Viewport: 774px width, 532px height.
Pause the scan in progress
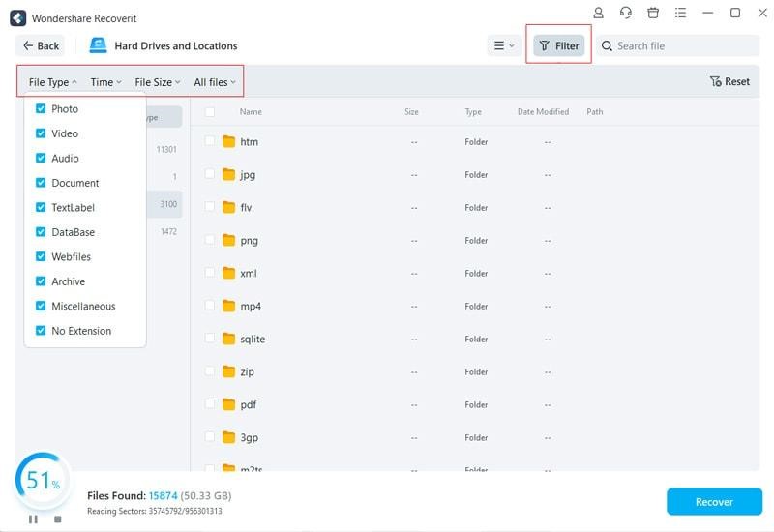point(33,519)
